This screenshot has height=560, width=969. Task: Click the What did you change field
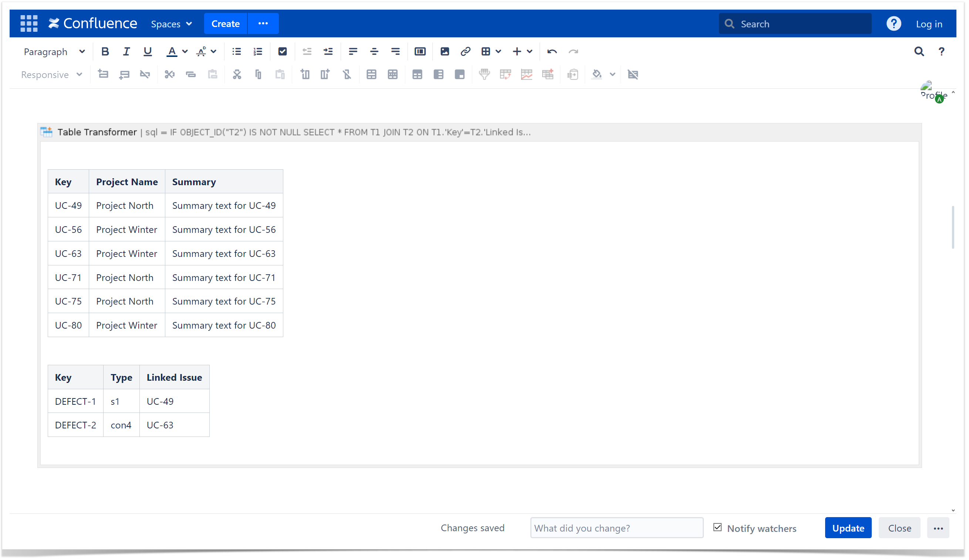(617, 528)
